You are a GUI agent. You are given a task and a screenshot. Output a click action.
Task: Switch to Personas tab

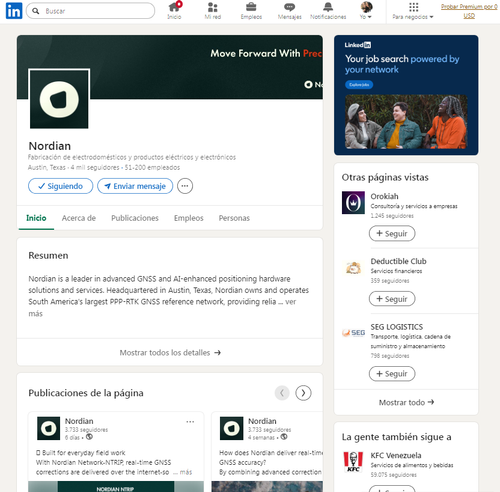[234, 218]
